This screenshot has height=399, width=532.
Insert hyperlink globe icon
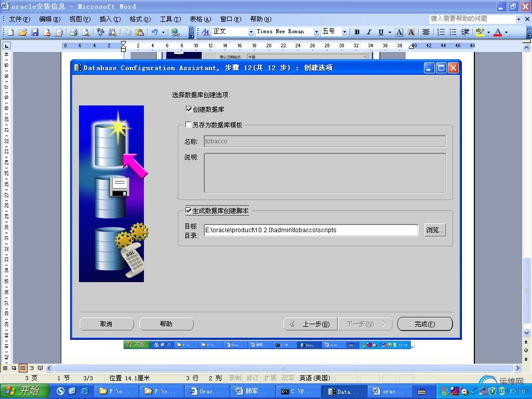click(175, 32)
